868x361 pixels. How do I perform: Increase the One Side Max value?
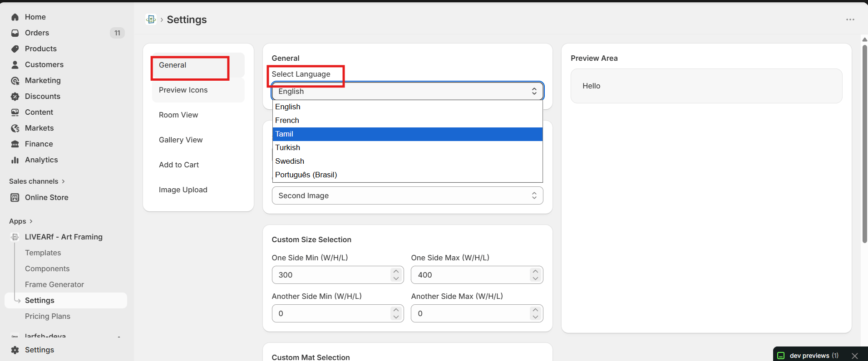pyautogui.click(x=535, y=271)
